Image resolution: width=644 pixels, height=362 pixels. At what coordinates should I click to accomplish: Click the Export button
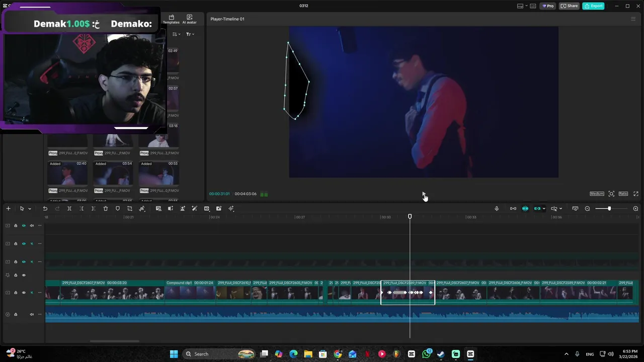(593, 6)
